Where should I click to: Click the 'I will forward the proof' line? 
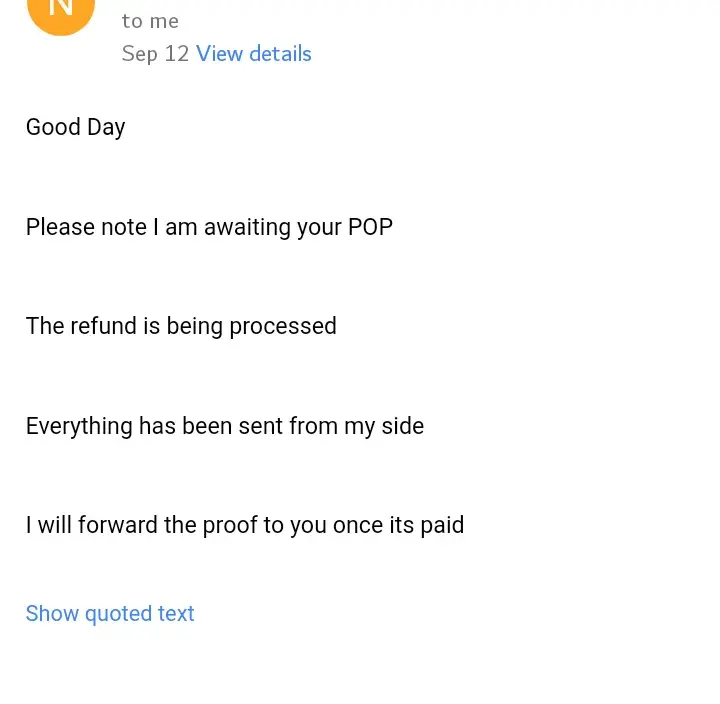coord(245,525)
